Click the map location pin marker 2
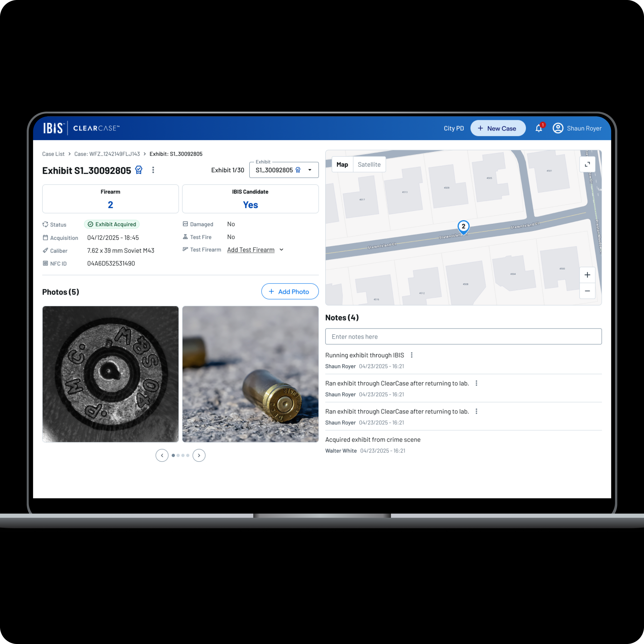The image size is (644, 644). point(463,227)
